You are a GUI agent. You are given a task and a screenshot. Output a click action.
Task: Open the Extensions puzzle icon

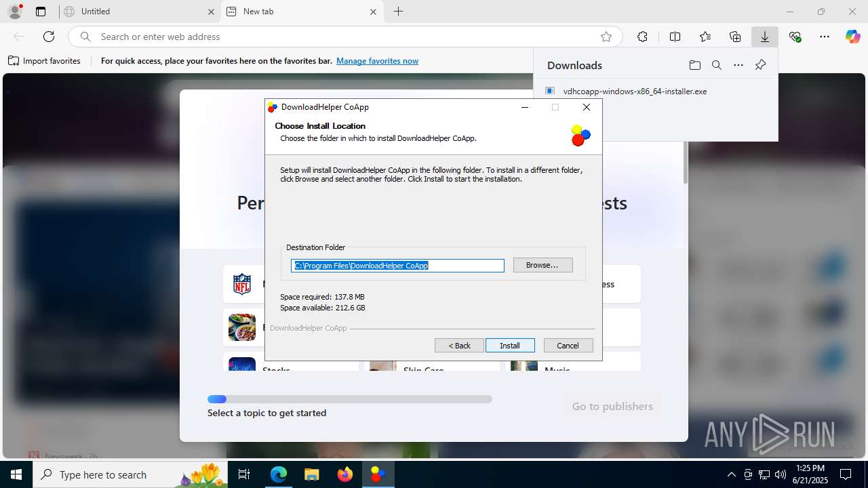click(642, 37)
